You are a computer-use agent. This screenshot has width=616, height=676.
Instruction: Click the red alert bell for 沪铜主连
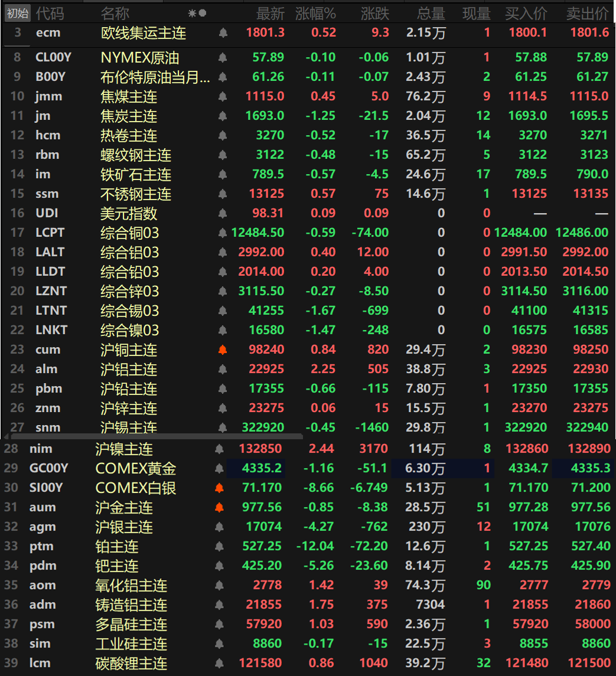click(x=223, y=350)
